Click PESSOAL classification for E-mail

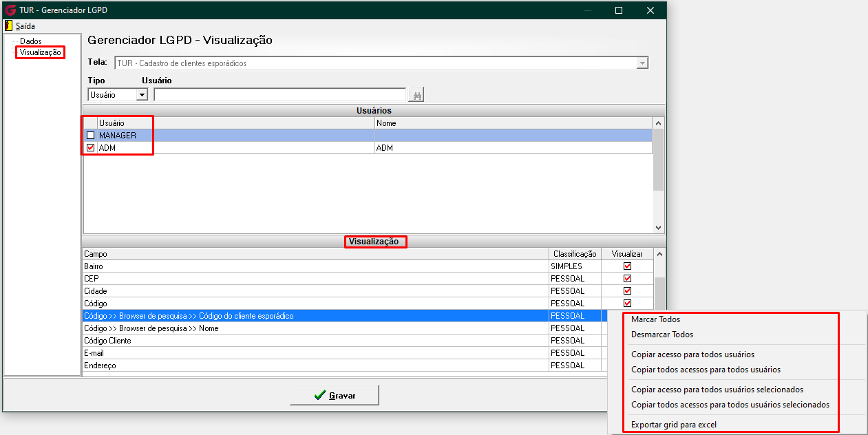pyautogui.click(x=575, y=353)
